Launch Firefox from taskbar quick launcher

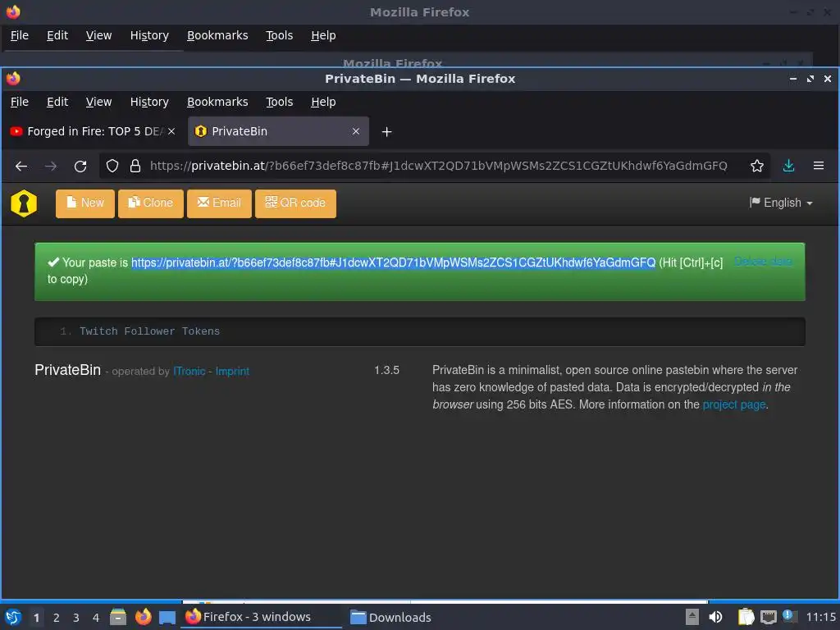click(143, 617)
